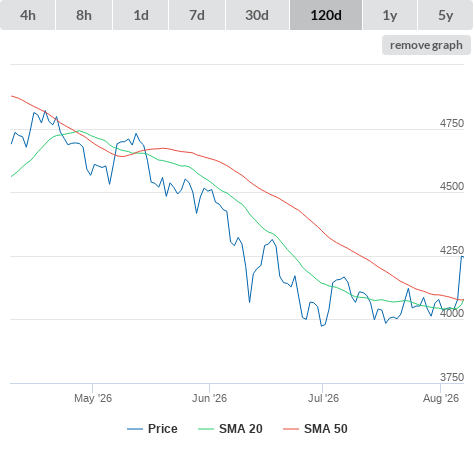
Task: Click the May '26 axis tick label
Action: coord(93,398)
